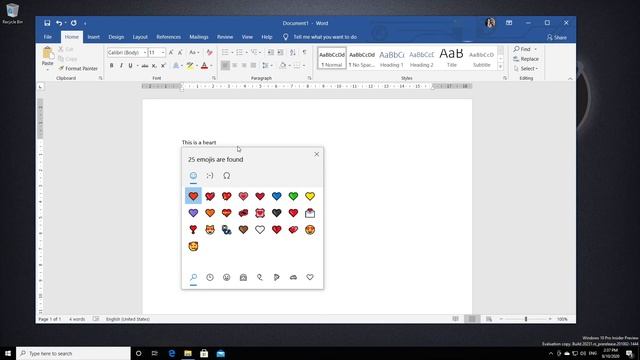Image resolution: width=640 pixels, height=360 pixels.
Task: Select the love letter envelope emoji
Action: 310,213
